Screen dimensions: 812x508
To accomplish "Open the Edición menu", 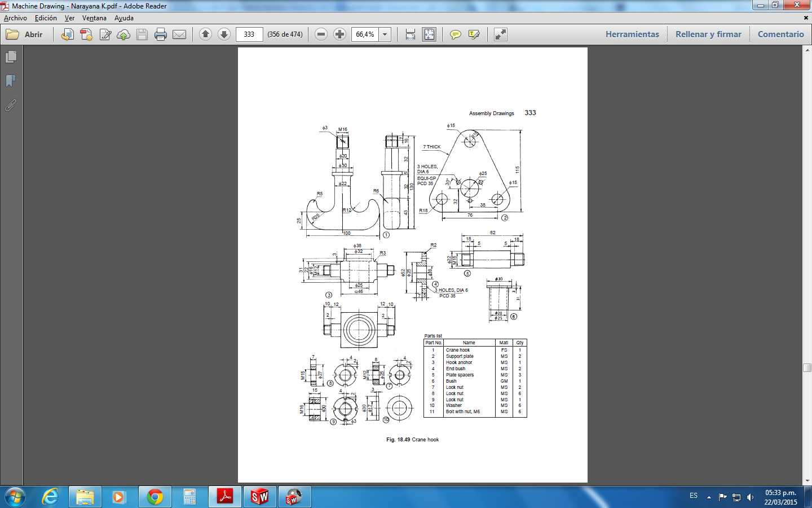I will pos(46,18).
